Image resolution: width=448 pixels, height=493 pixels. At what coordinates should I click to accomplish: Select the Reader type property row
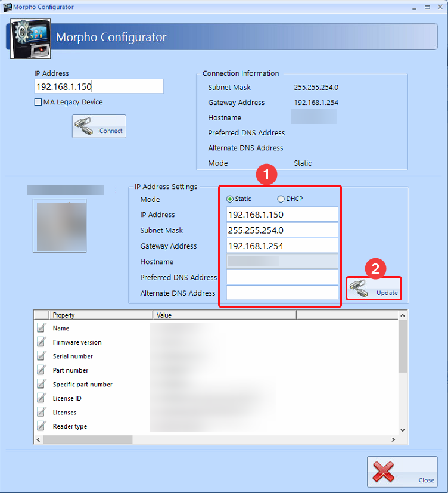tap(216, 426)
